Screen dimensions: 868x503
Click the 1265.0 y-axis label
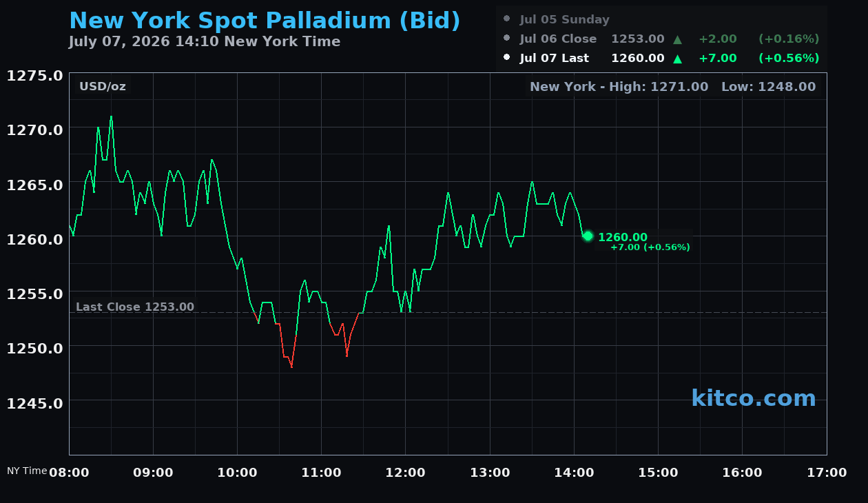tap(35, 184)
